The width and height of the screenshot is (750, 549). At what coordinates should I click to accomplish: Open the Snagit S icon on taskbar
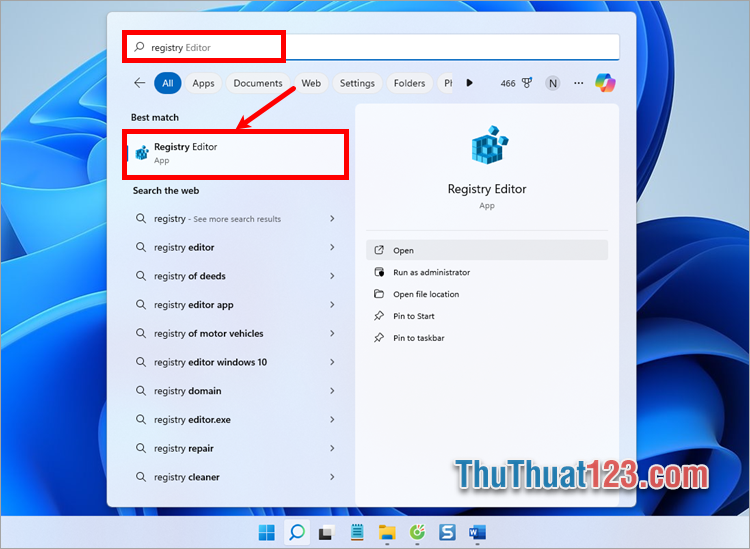[447, 532]
